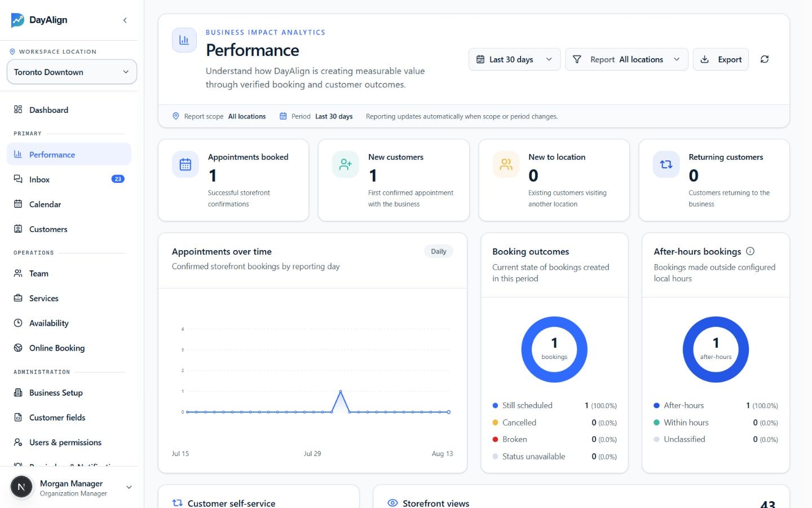Click the Inbox 23 unread badge
812x508 pixels.
[x=118, y=179]
